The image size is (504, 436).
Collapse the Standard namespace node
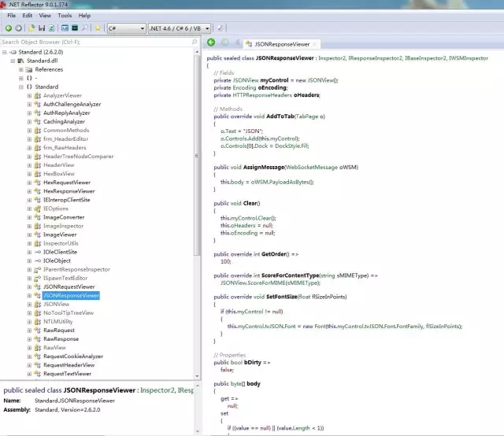(x=21, y=87)
